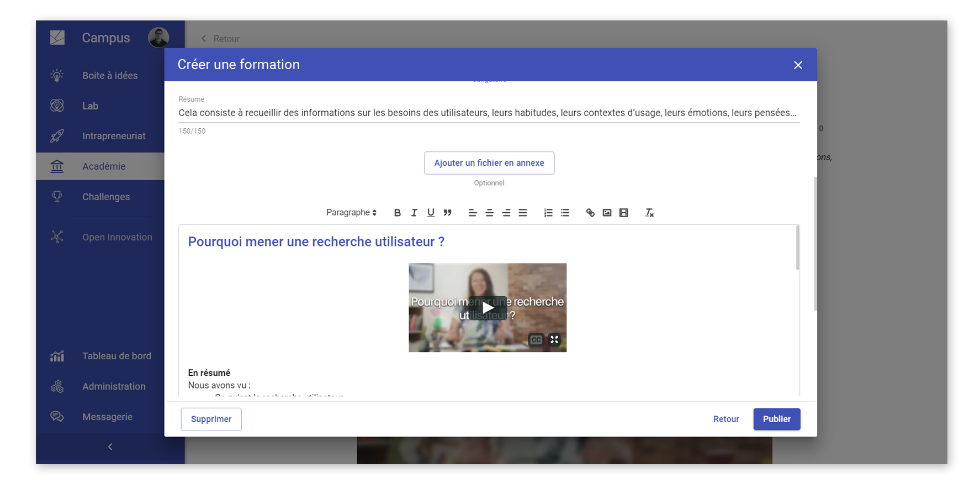Viewport: 980px width, 483px height.
Task: Underline the selected text
Action: click(x=431, y=213)
